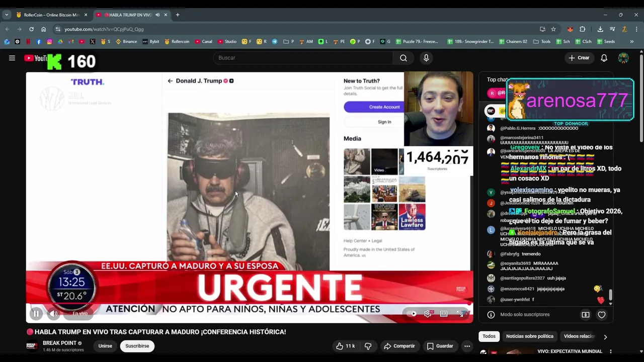Image resolution: width=644 pixels, height=362 pixels.
Task: Enter fullscreen mode in the player
Action: [x=459, y=314]
